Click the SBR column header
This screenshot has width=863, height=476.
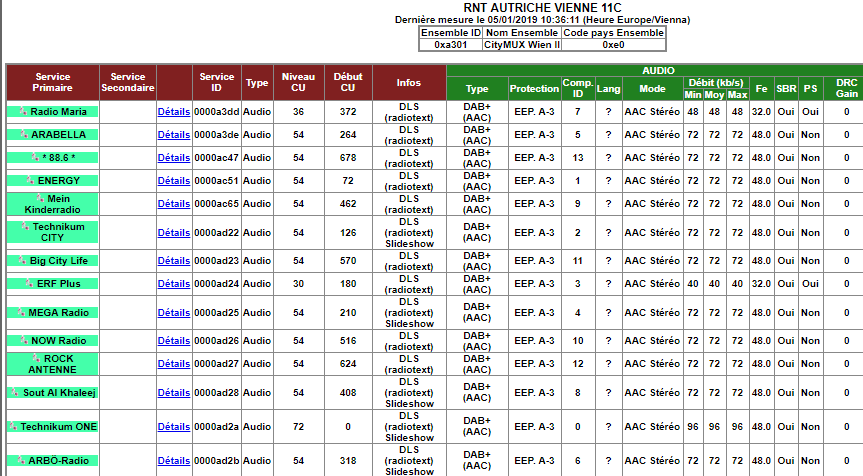(x=786, y=89)
